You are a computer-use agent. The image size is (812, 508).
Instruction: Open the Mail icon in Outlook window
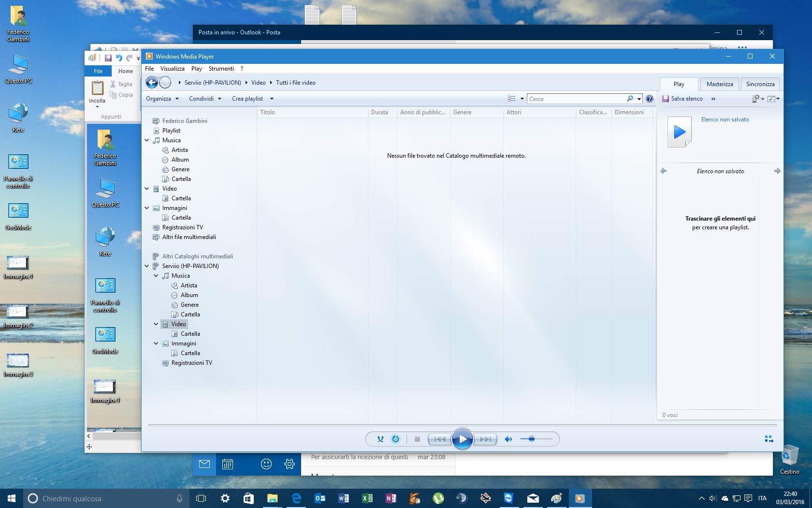204,464
